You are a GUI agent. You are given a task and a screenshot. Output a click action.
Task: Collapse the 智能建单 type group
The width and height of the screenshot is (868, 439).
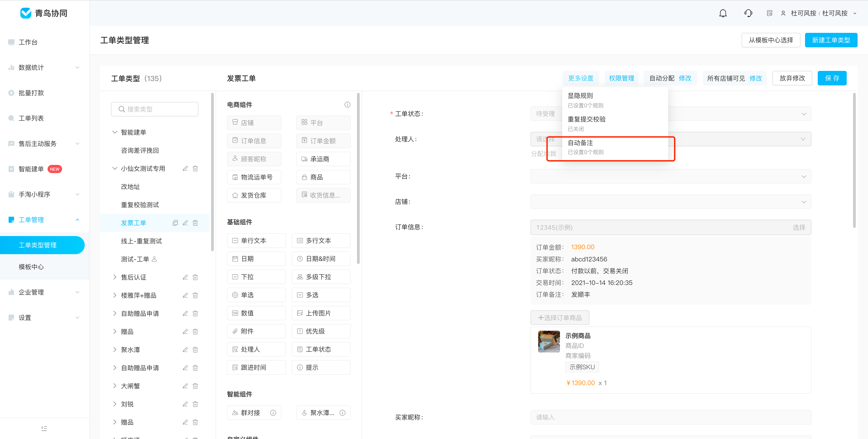pos(115,132)
